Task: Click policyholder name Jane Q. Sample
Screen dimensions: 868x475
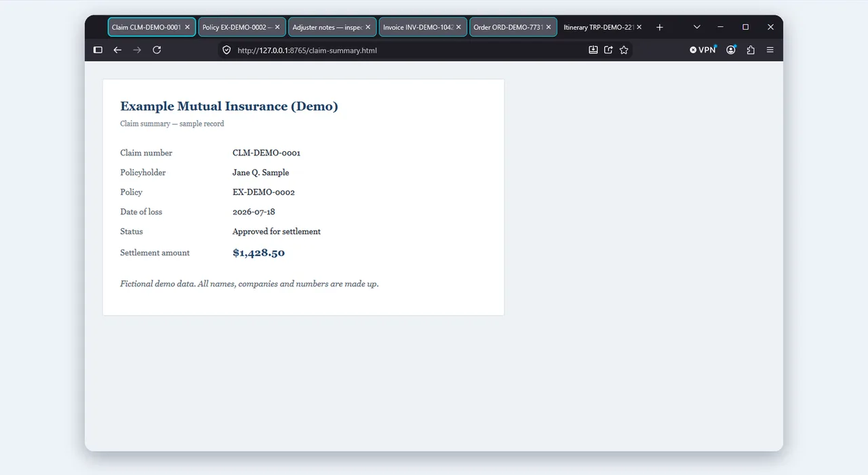Action: pyautogui.click(x=261, y=172)
